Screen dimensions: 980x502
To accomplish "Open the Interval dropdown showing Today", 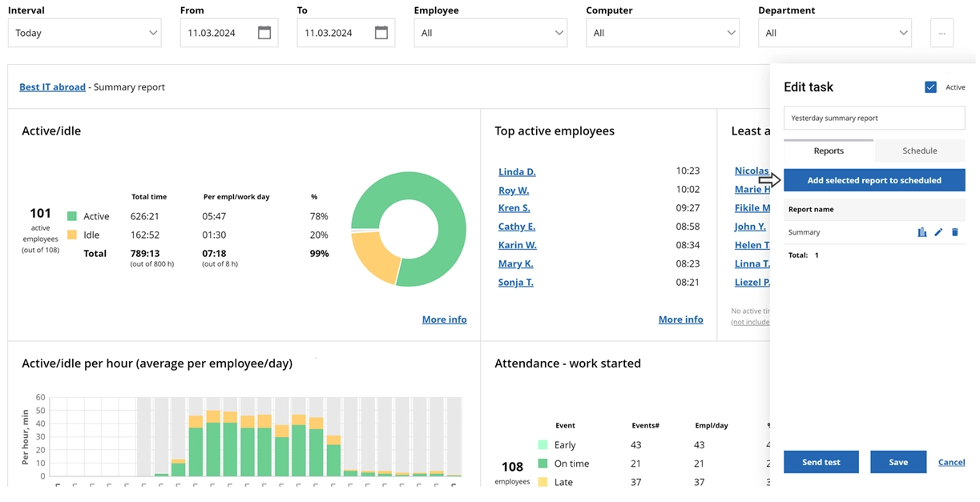I will (84, 33).
